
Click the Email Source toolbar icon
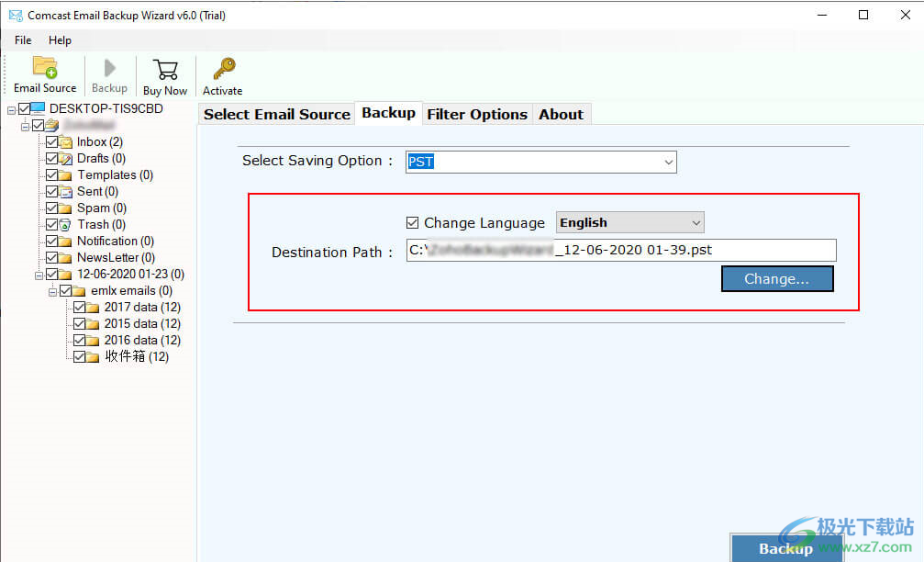coord(45,68)
